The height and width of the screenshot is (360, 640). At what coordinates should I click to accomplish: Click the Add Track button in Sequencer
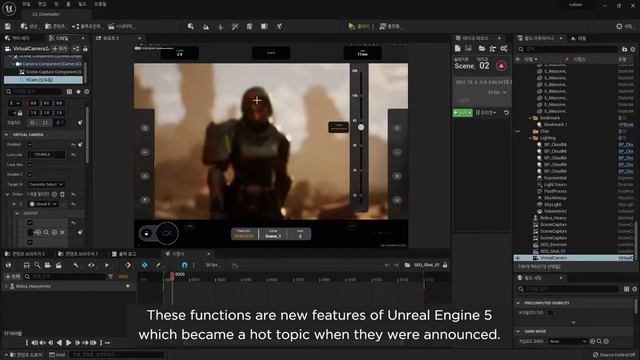[x=12, y=276]
